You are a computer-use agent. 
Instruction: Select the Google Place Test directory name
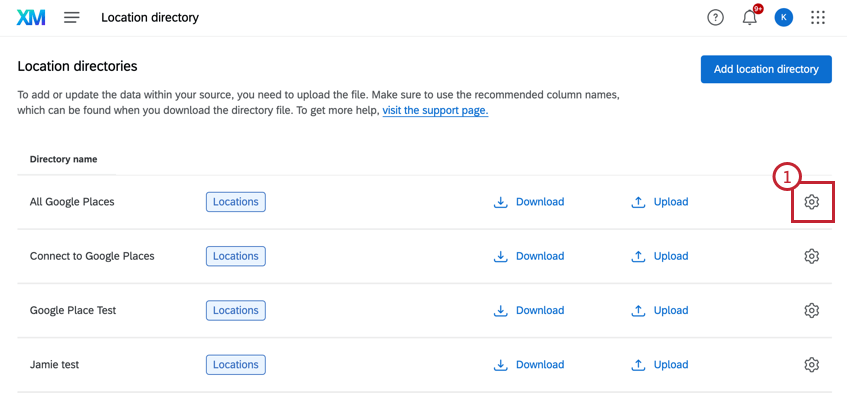[73, 310]
